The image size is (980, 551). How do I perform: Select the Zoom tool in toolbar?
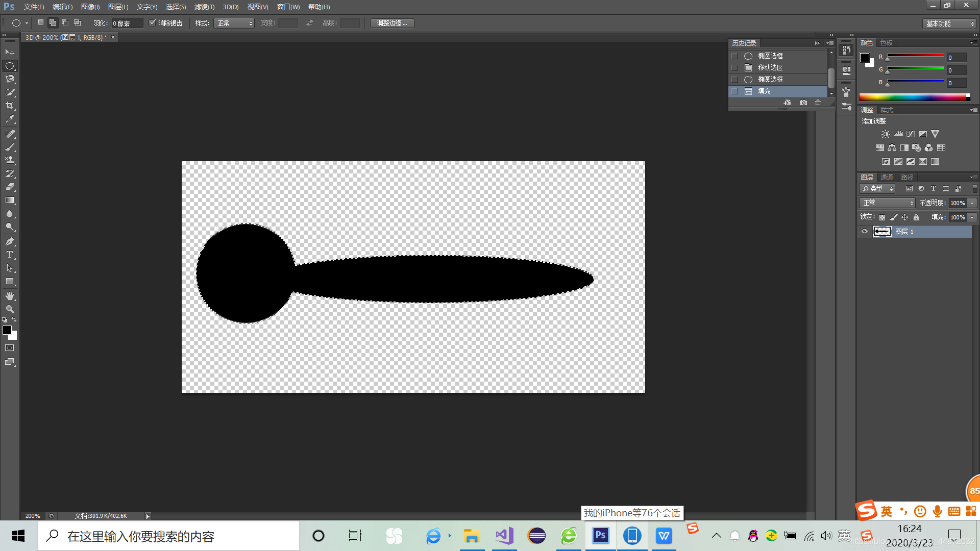[x=10, y=309]
